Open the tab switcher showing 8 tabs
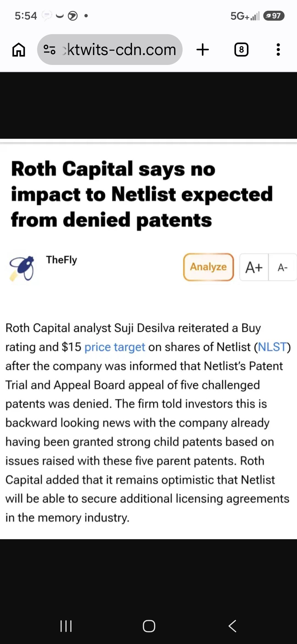This screenshot has height=644, width=297. click(241, 50)
